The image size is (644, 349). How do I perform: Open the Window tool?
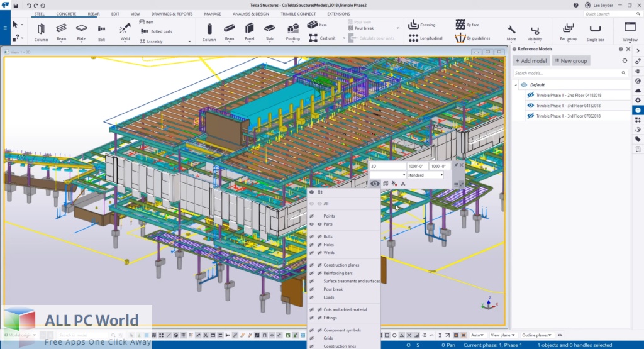[x=630, y=32]
